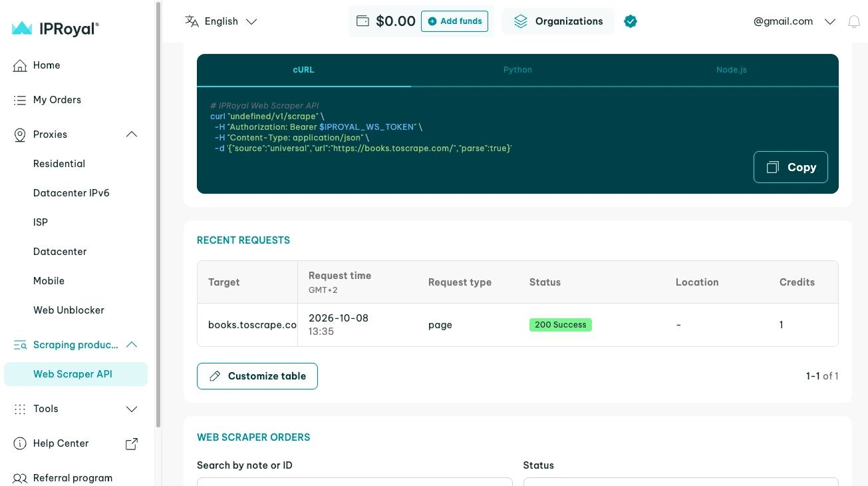Open the English language dropdown
868x486 pixels.
point(221,21)
